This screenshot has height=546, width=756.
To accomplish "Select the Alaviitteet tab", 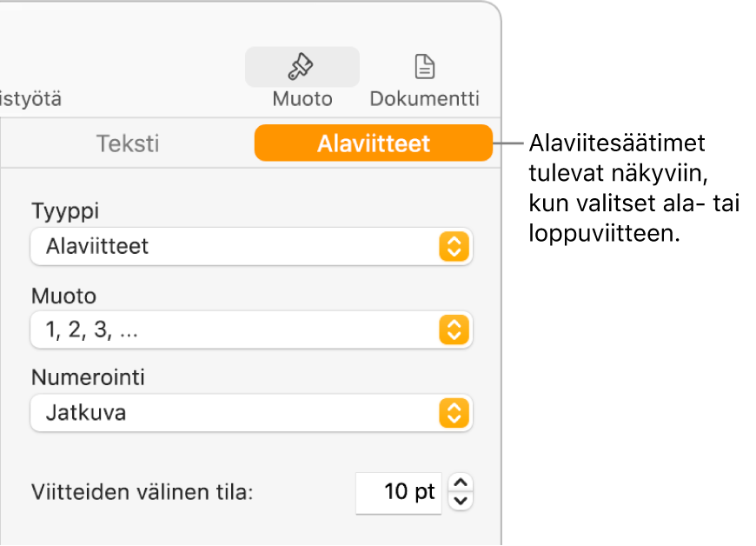I will (x=374, y=143).
